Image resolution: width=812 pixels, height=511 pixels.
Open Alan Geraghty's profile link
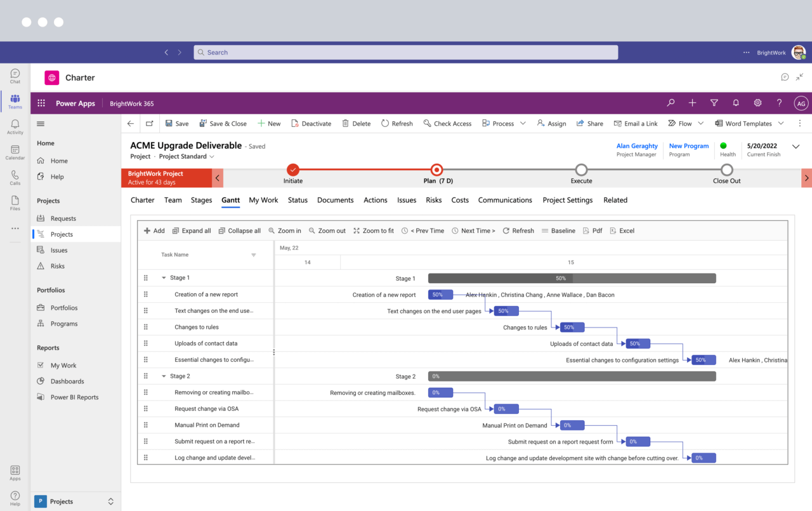[637, 145]
